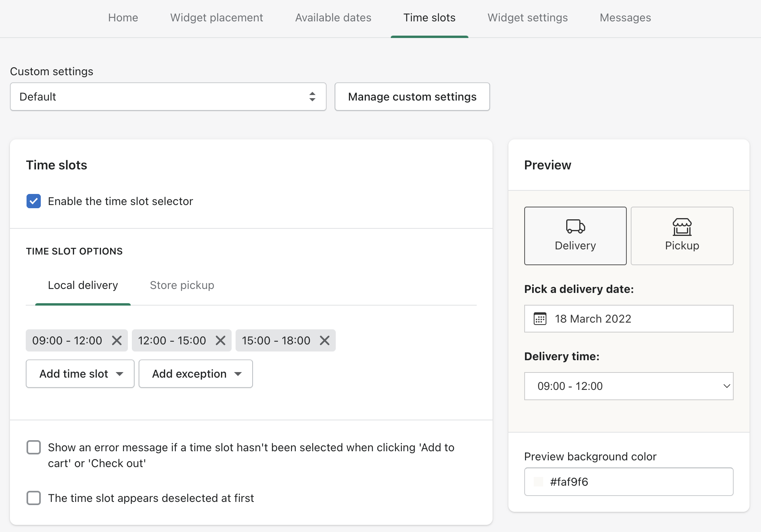The image size is (761, 532).
Task: Click the Pickup storefront icon in preview
Action: click(x=682, y=227)
